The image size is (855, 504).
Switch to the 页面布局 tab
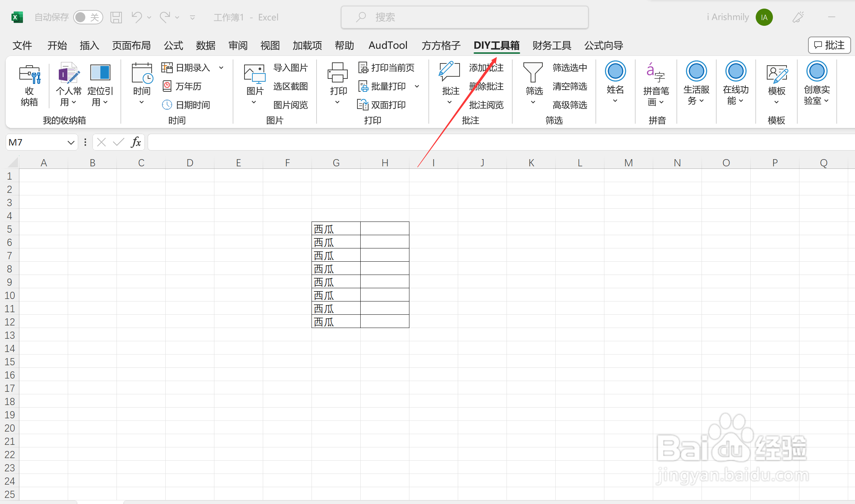pyautogui.click(x=131, y=46)
